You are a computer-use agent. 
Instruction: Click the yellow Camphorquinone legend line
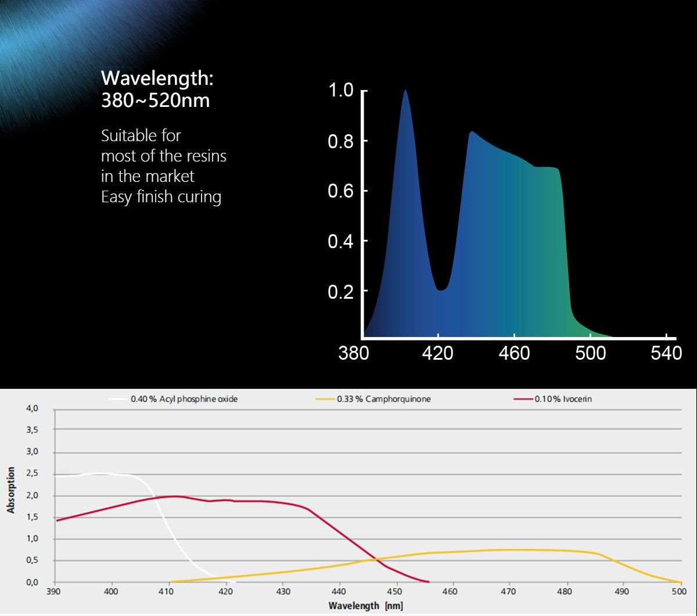(325, 399)
